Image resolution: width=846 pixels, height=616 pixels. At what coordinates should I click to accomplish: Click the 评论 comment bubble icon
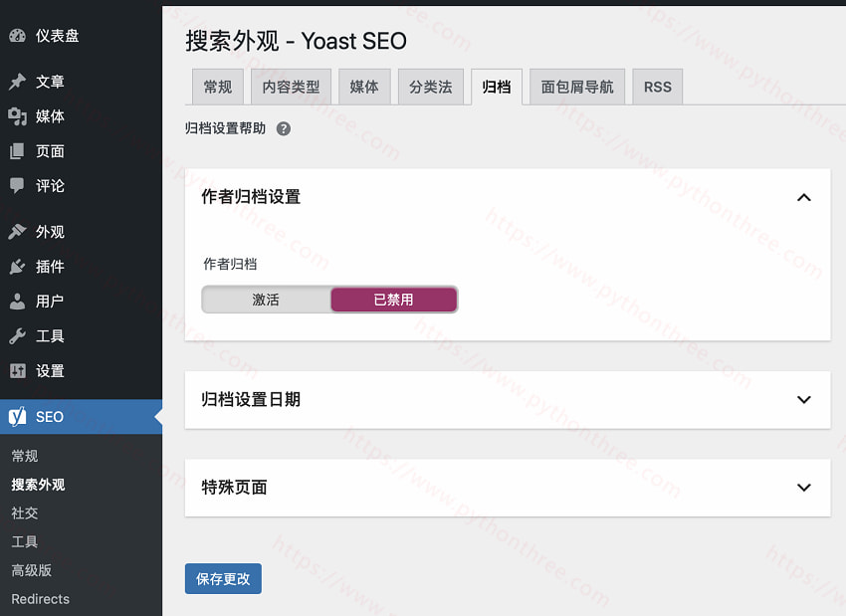point(17,185)
